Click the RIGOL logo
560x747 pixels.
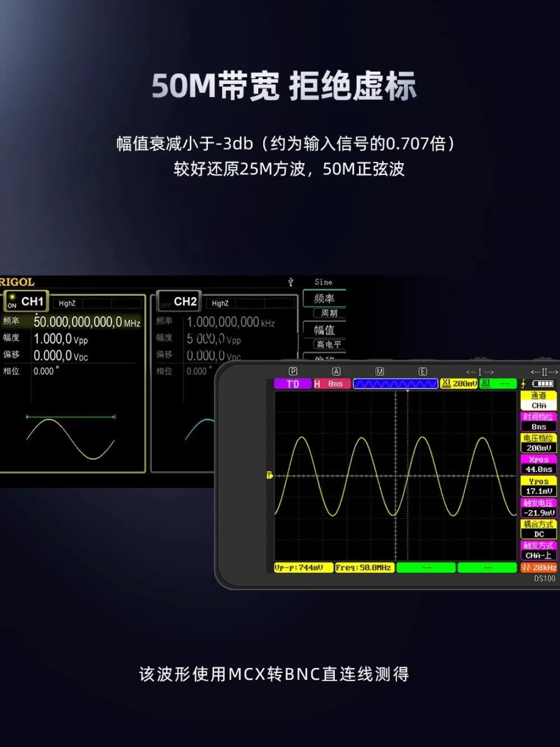pyautogui.click(x=17, y=282)
